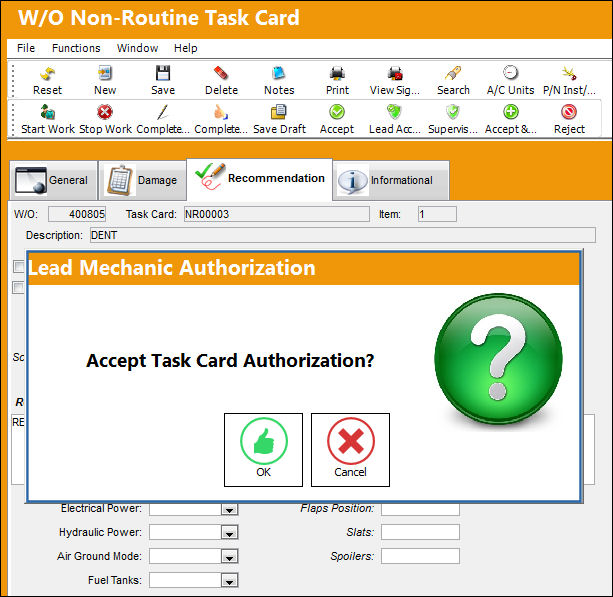The height and width of the screenshot is (597, 613).
Task: Create a New task card
Action: tap(105, 81)
